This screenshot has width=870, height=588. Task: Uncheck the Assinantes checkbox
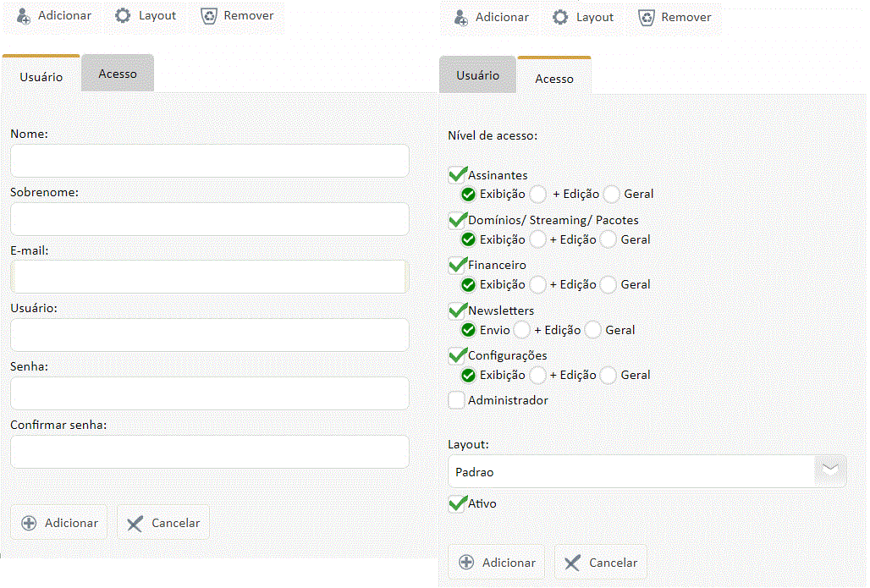click(x=457, y=175)
